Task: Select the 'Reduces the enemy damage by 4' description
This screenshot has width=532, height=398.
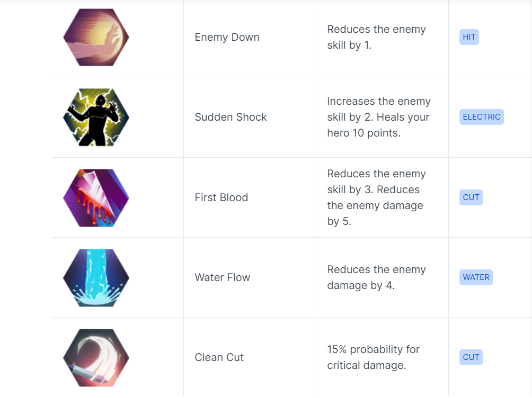Action: point(376,277)
